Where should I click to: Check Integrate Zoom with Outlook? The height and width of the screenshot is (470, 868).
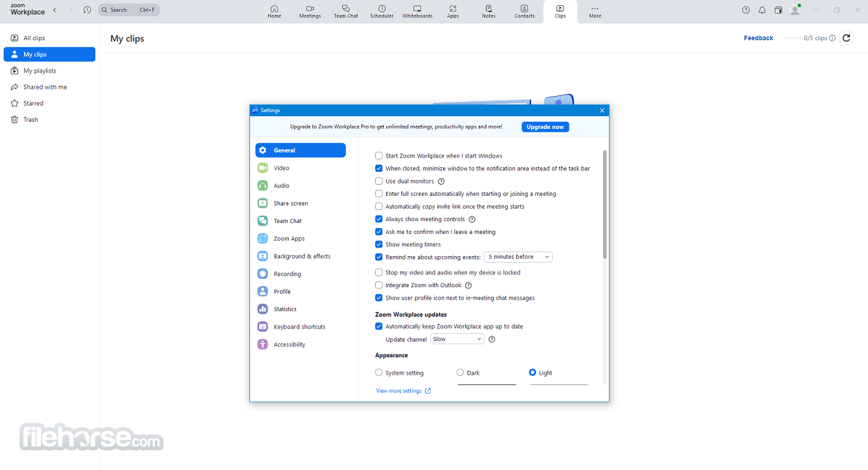coord(379,285)
